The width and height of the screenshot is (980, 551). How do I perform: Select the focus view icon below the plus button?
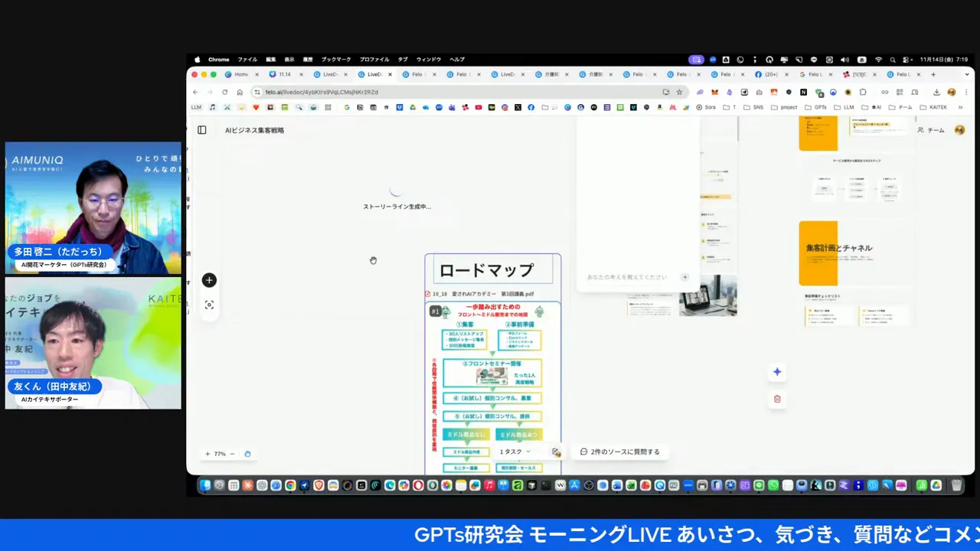[208, 305]
